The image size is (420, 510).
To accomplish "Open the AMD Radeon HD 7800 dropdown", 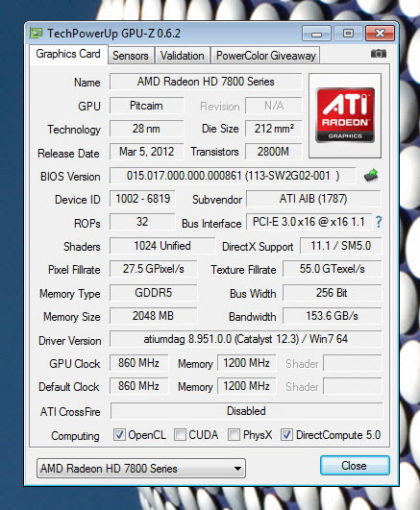I will (x=141, y=469).
